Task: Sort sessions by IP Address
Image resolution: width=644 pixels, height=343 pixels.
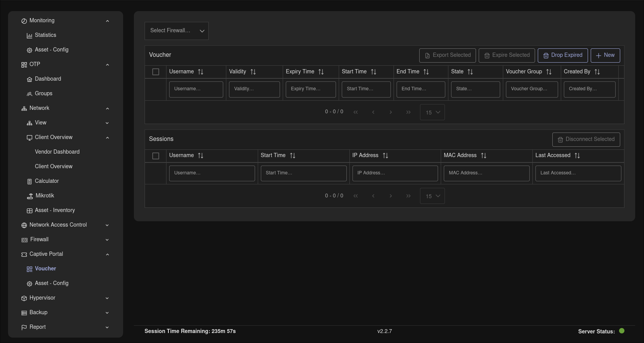Action: pyautogui.click(x=385, y=156)
